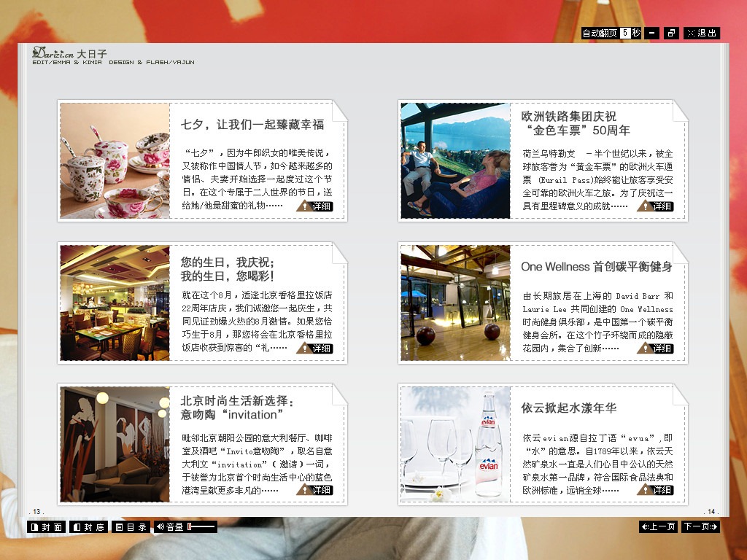Open the 目录 table of contents
747x560 pixels.
tap(131, 526)
